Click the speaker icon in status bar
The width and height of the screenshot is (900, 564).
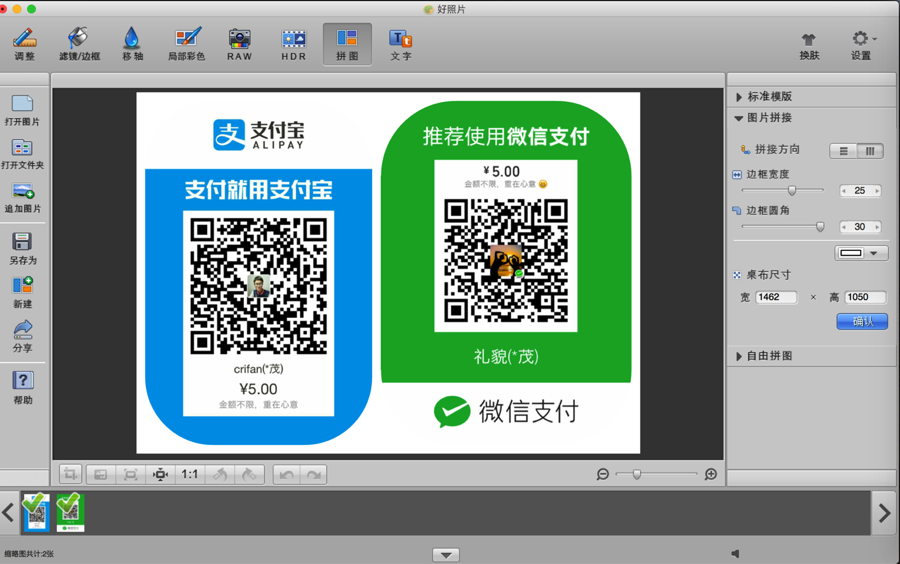pos(735,554)
